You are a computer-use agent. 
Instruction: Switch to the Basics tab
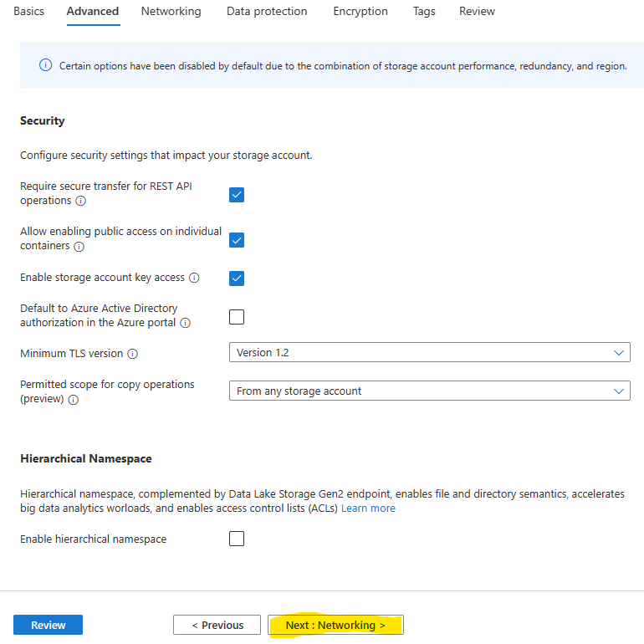click(28, 12)
